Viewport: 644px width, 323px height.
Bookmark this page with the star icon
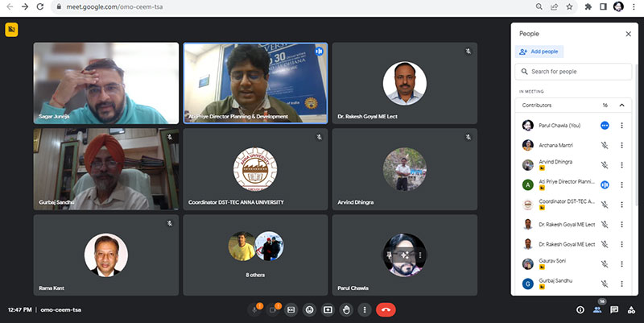click(569, 6)
